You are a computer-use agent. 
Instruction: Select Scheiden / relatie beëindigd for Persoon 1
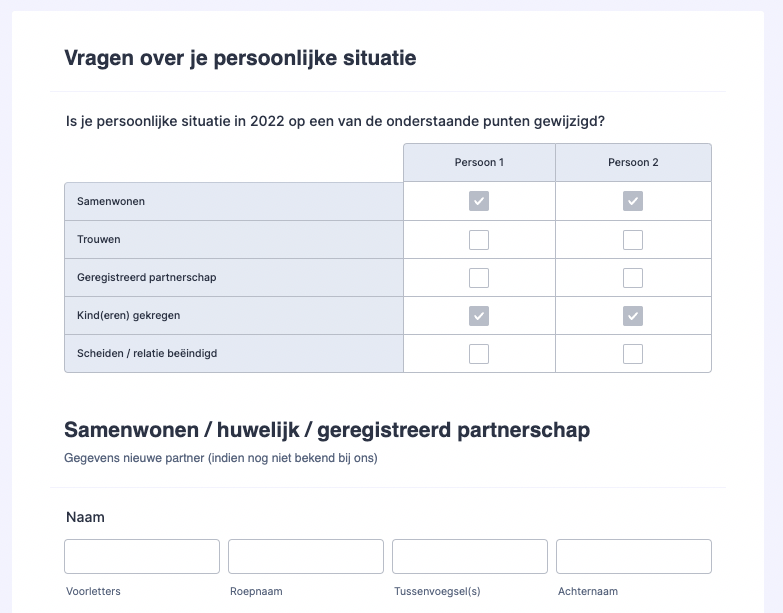(x=479, y=354)
